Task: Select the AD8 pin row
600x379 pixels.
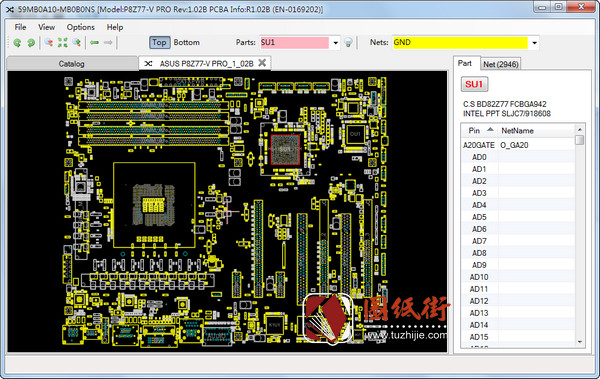Action: click(x=518, y=253)
